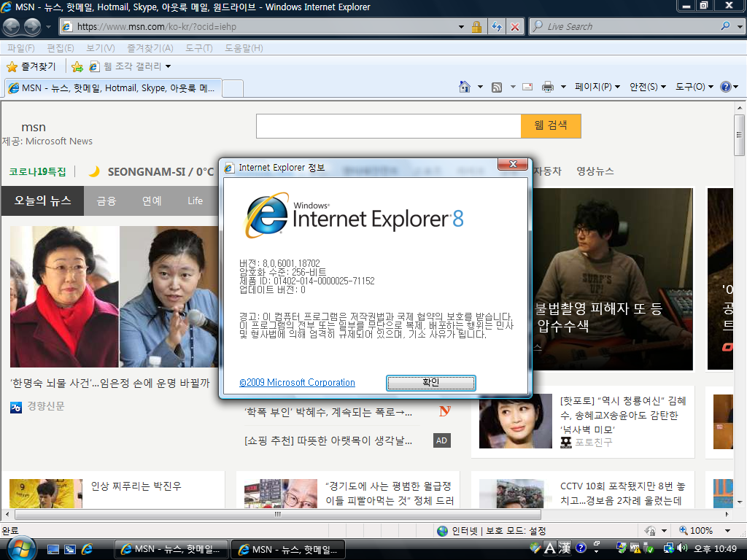Open the 도구(O) command bar menu
Screen dimensions: 747x560
694,87
